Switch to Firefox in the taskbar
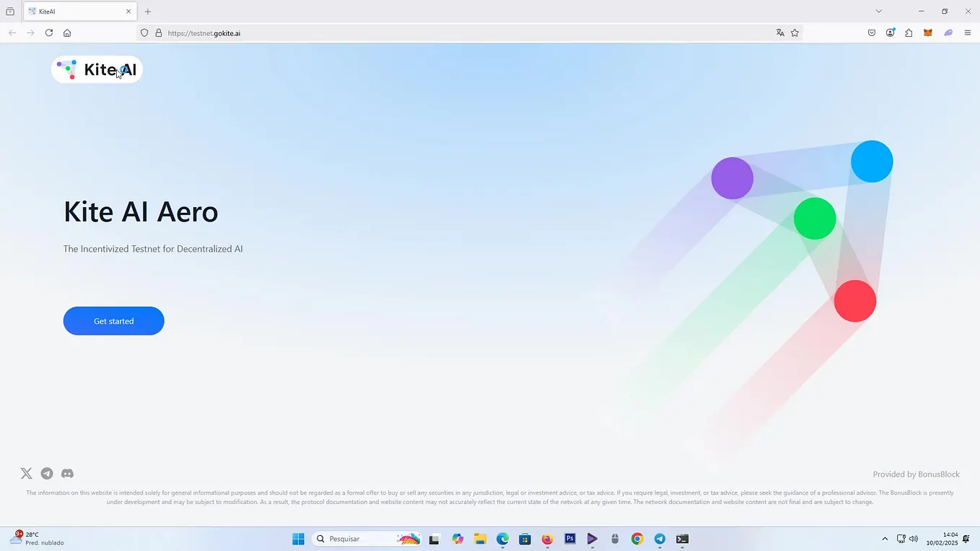Image resolution: width=980 pixels, height=551 pixels. point(547,539)
